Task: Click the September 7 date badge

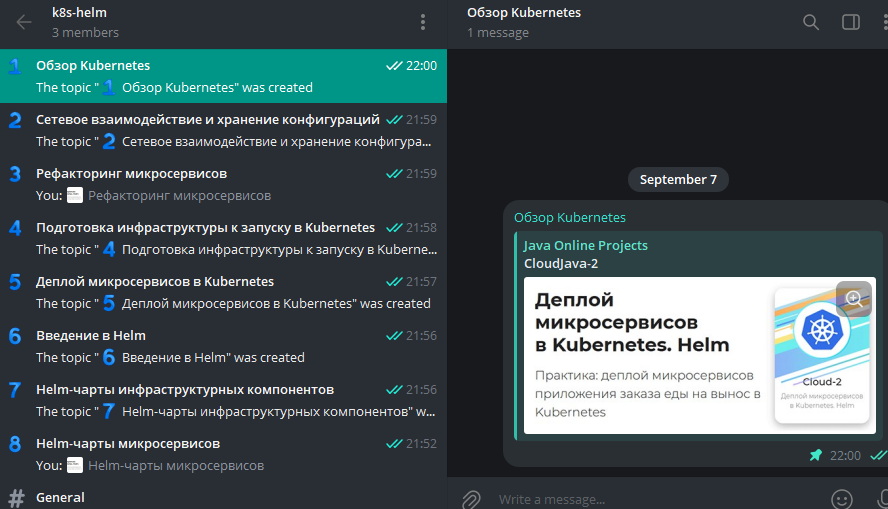Action: [x=678, y=179]
